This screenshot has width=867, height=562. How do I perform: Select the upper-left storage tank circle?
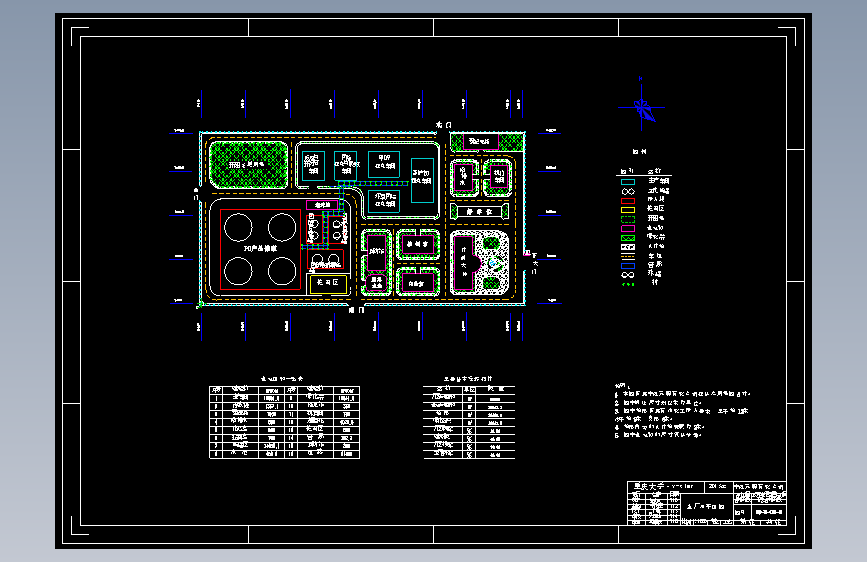click(238, 227)
